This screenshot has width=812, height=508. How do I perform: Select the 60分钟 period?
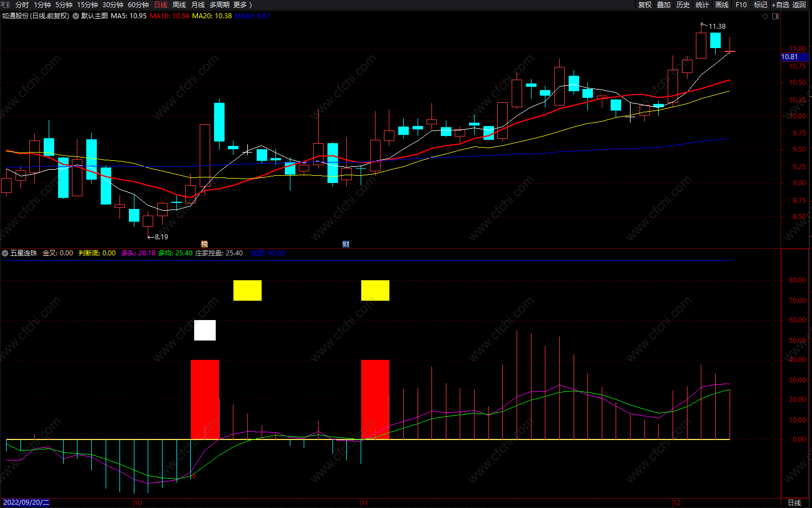pyautogui.click(x=138, y=5)
